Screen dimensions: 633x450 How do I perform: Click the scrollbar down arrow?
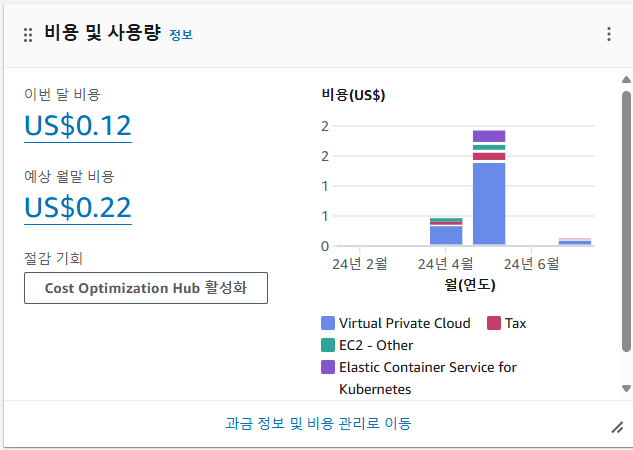point(626,389)
